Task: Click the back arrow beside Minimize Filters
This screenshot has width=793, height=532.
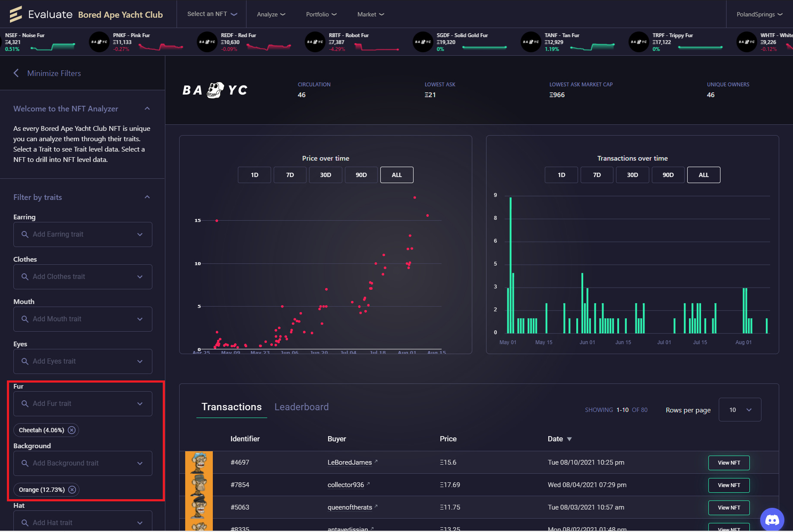Action: point(16,73)
